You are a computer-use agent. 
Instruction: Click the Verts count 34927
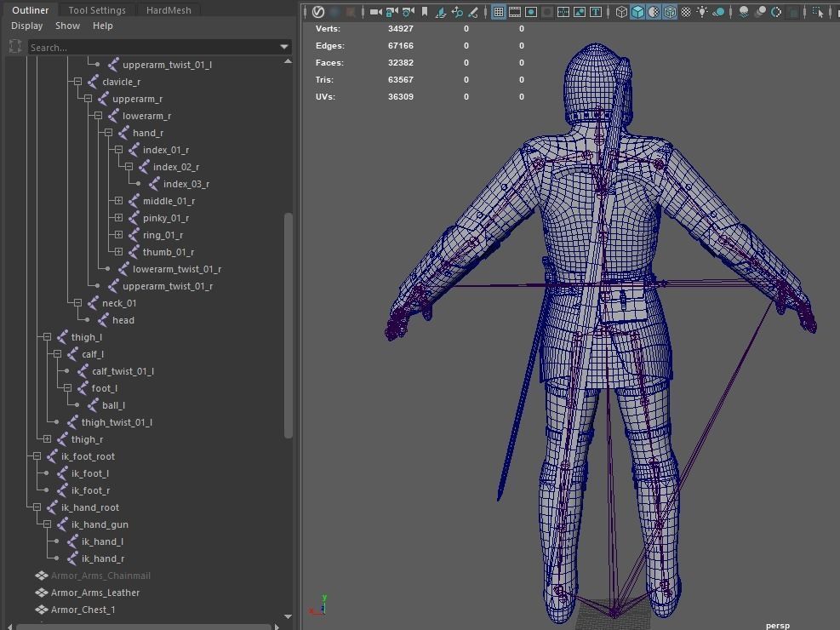(401, 28)
